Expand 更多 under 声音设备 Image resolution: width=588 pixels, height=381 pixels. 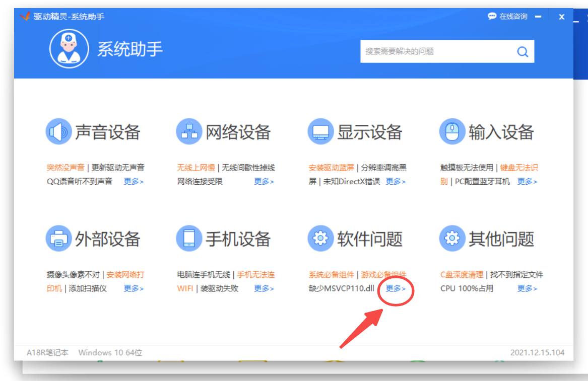[x=134, y=182]
